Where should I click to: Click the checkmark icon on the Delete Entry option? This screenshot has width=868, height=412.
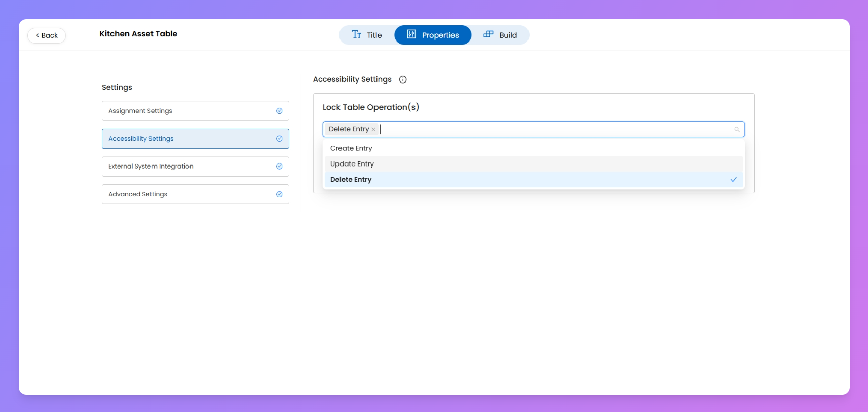tap(733, 180)
